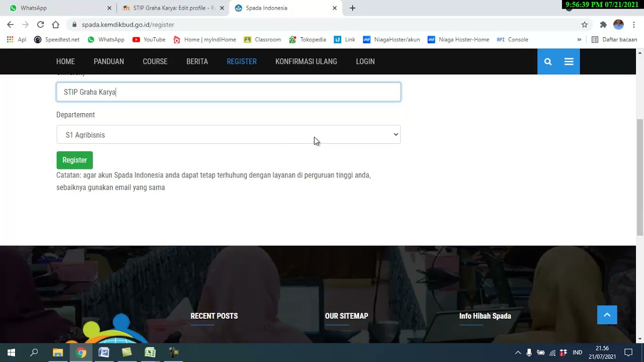Switch input language via IND indicator
Screen dimensions: 644x362
[x=578, y=352]
